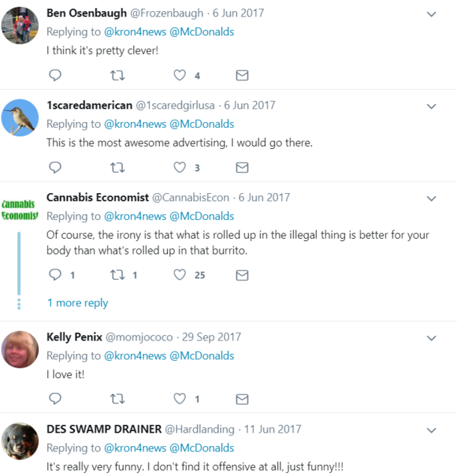The image size is (457, 476).
Task: Open the chevron menu on Cannabis Economist's tweet
Action: point(432,198)
